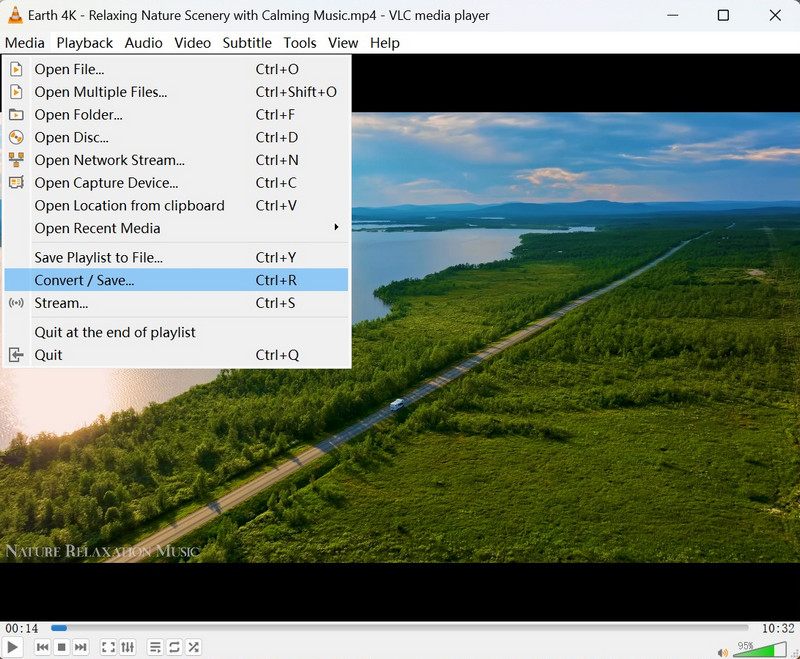Open the Video menu
Image resolution: width=800 pixels, height=659 pixels.
coord(192,43)
